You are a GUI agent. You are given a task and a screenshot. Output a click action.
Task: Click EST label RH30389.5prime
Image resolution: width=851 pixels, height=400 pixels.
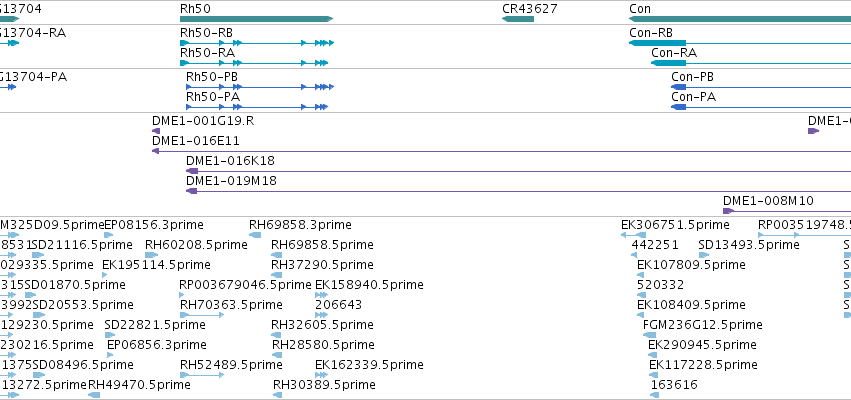coord(324,385)
